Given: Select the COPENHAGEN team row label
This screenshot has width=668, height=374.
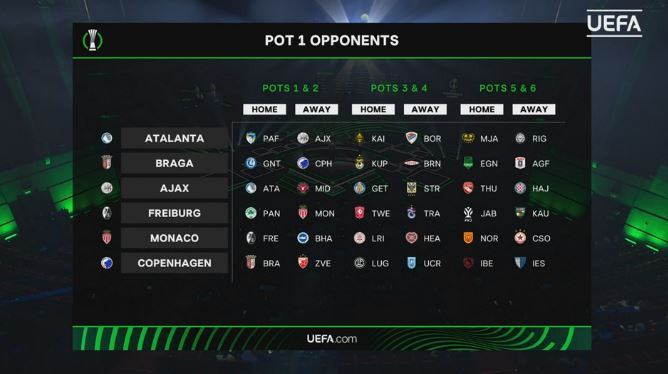Looking at the screenshot, I should [174, 263].
